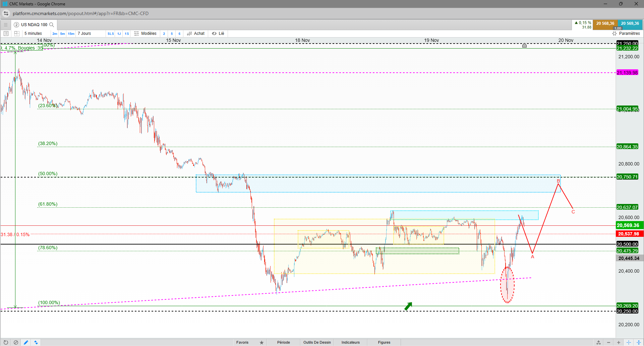
Task: Load chart template 6
Action: (x=179, y=33)
